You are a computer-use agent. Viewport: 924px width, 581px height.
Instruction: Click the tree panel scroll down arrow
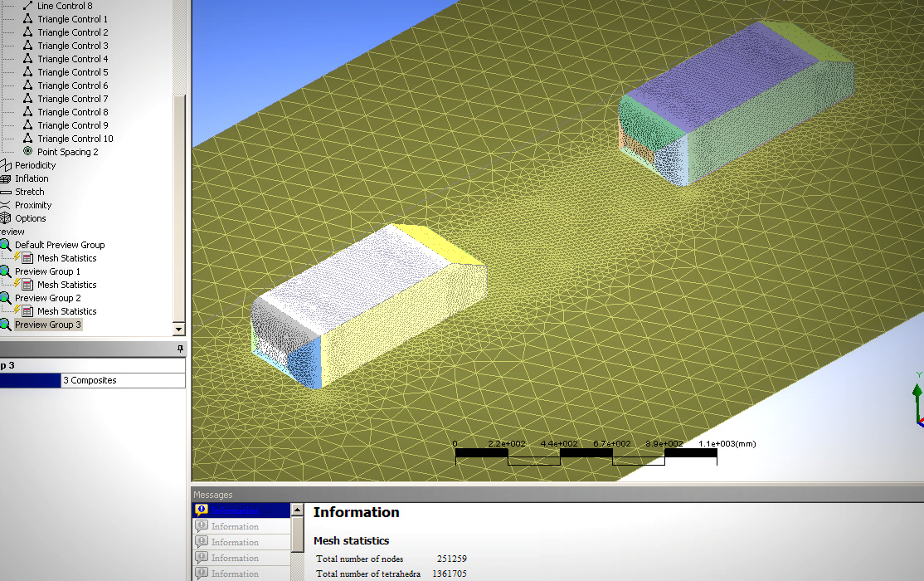(x=178, y=330)
